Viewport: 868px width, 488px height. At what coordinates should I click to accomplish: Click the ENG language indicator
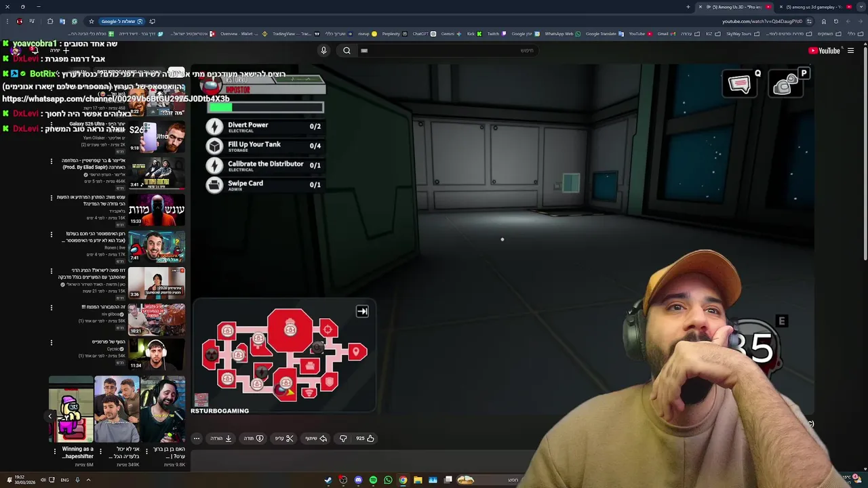(64, 480)
